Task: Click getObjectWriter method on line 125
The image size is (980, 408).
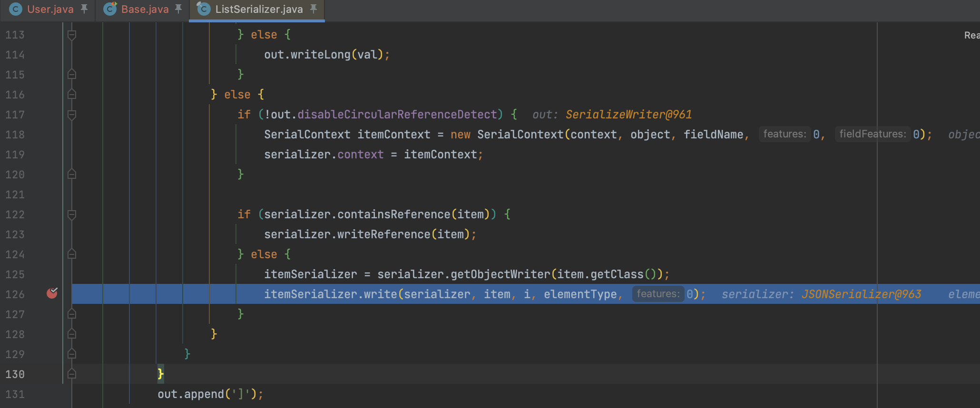Action: coord(500,274)
